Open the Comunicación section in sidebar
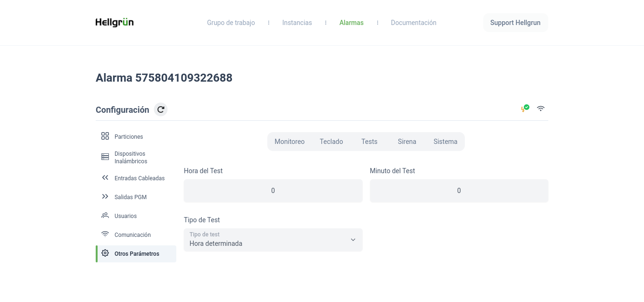The width and height of the screenshot is (644, 302). coord(132,235)
